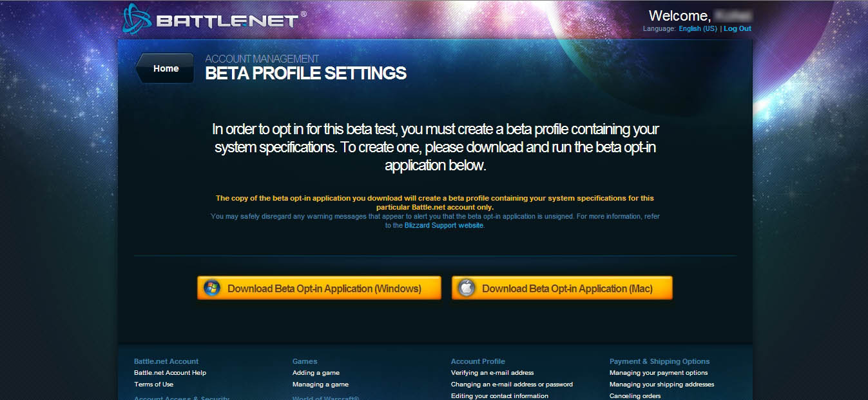Image resolution: width=868 pixels, height=400 pixels.
Task: Open the Managing a game help link
Action: [x=320, y=385]
